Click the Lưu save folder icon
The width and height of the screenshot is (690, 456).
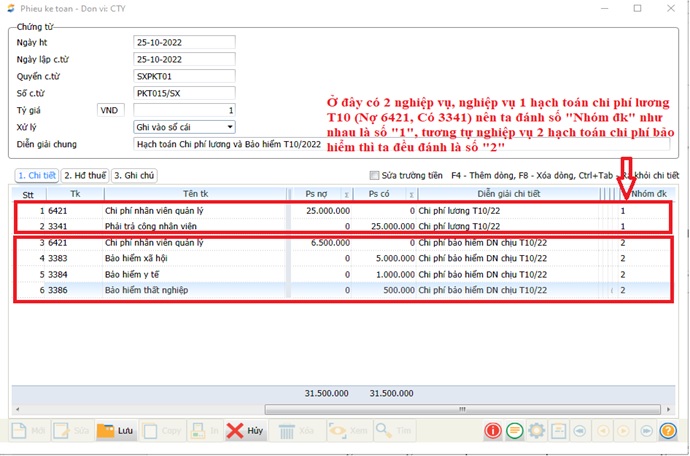point(105,431)
